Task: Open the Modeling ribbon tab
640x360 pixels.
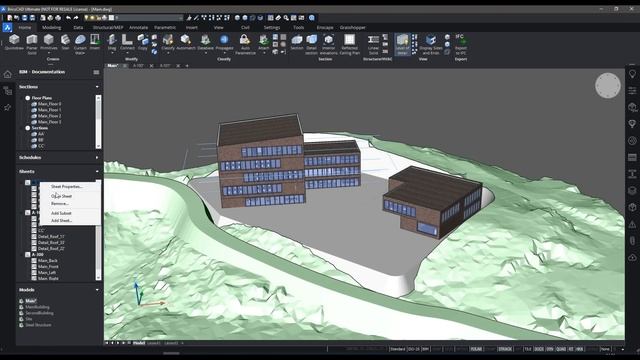Action: tap(51, 27)
